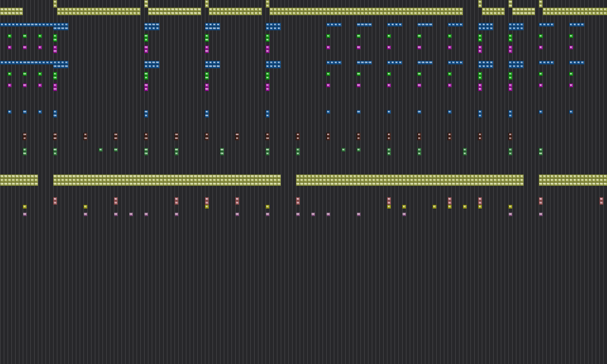The width and height of the screenshot is (607, 364).
Task: Click leftmost block in the second long blue row
Action: 2,63
